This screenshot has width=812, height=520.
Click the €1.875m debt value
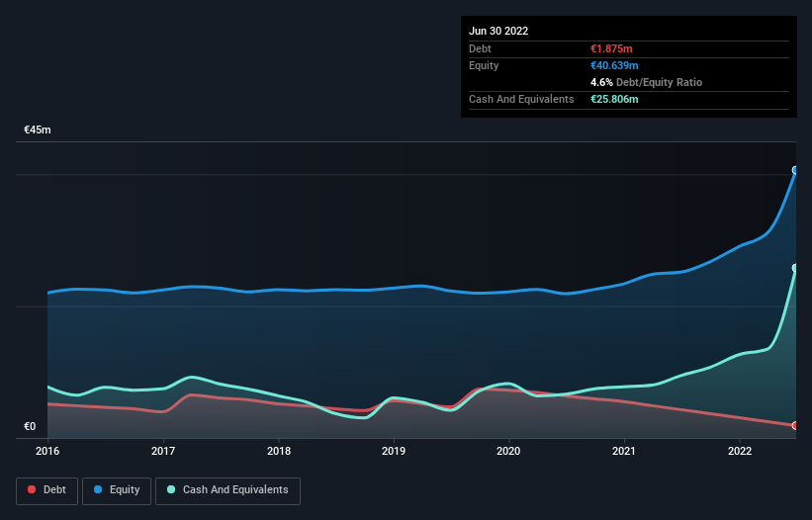point(611,48)
